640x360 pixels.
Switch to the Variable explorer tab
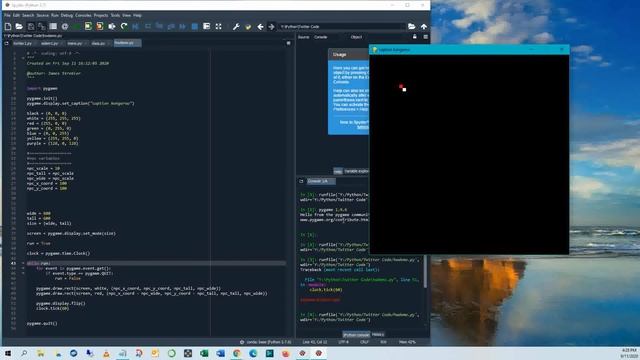(x=356, y=171)
